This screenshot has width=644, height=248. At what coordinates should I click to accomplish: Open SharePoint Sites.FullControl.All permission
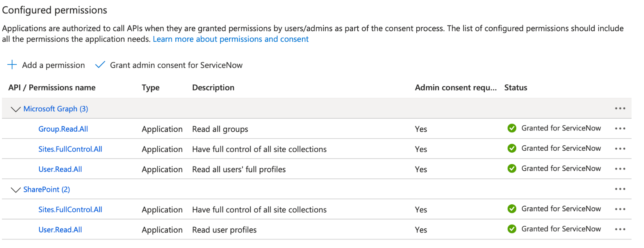[x=70, y=210]
